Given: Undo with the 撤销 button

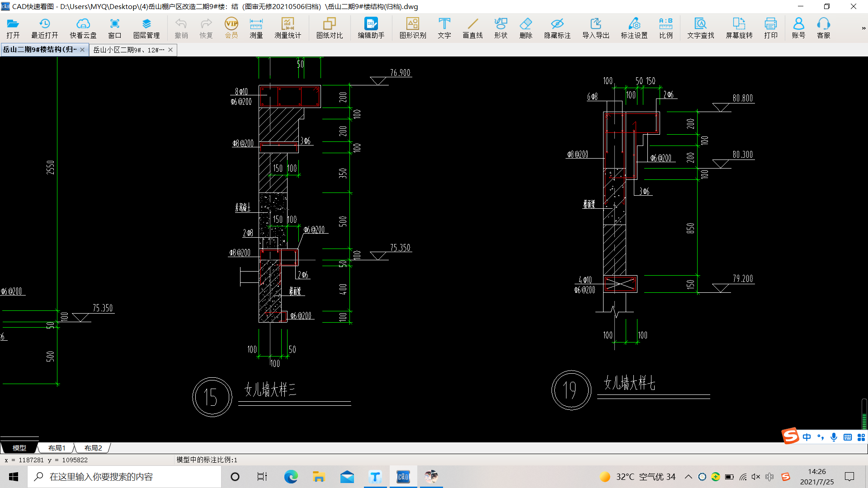Looking at the screenshot, I should click(181, 28).
